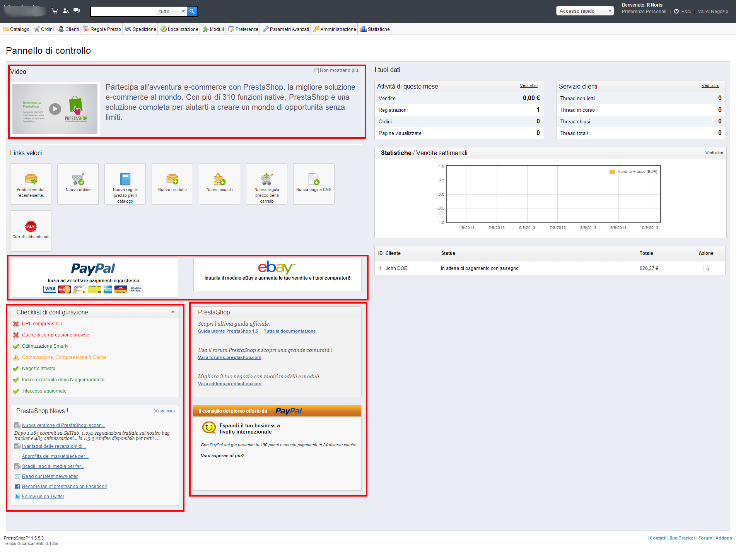Open Nuova regola prezzo per il carrello
736x560 pixels.
(x=267, y=184)
